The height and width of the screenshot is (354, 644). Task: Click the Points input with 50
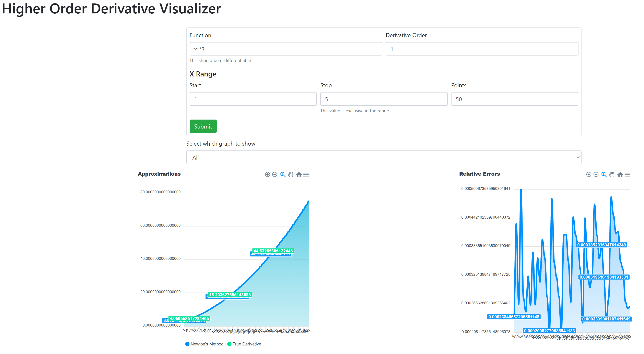coord(514,99)
